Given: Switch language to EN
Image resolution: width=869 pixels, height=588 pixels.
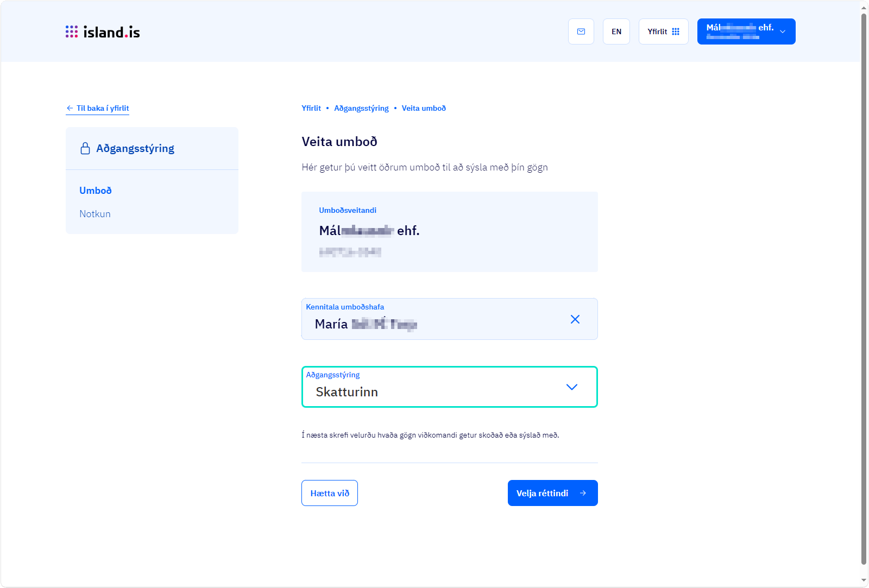Looking at the screenshot, I should pos(616,31).
